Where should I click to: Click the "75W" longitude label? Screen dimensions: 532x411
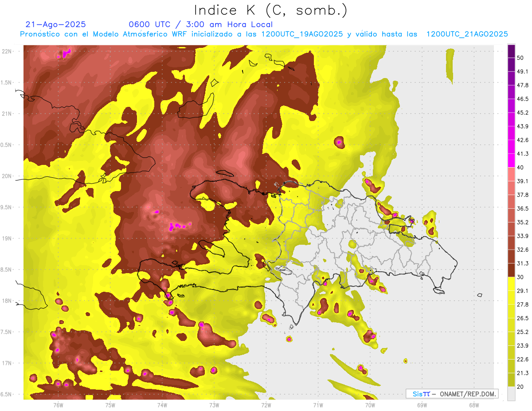coord(110,405)
